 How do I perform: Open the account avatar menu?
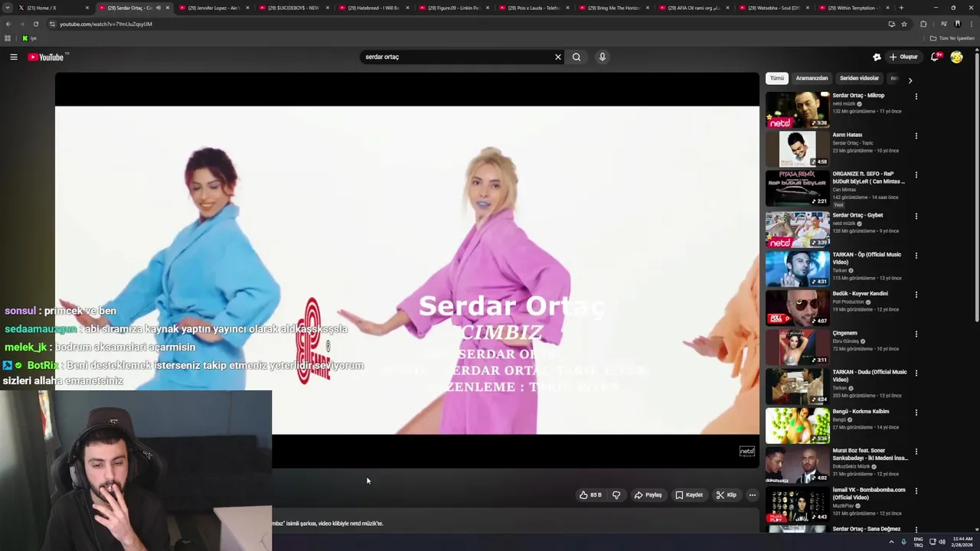coord(956,57)
